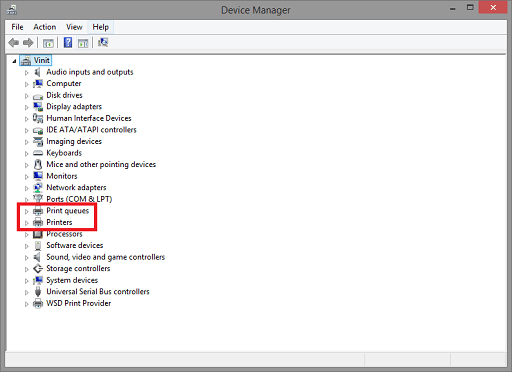The width and height of the screenshot is (512, 372).
Task: Expand the Print queues node
Action: point(27,211)
